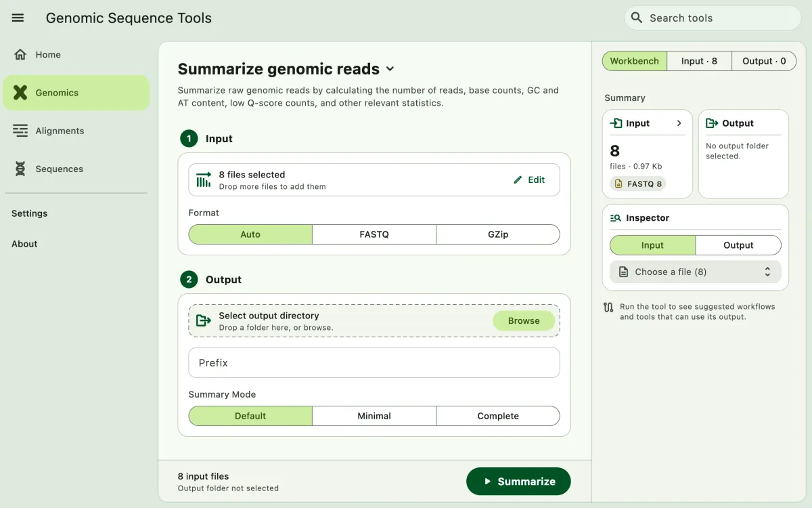Click the Edit pencil icon
The image size is (812, 508).
[518, 179]
